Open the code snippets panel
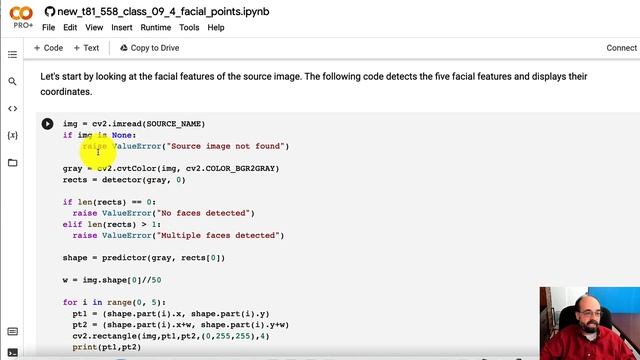Image resolution: width=640 pixels, height=360 pixels. [13, 109]
